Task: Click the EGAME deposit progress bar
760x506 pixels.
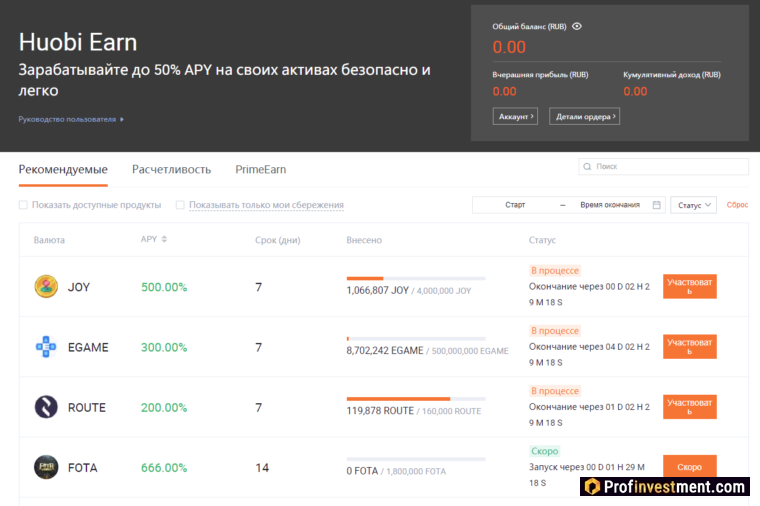Action: [x=416, y=338]
